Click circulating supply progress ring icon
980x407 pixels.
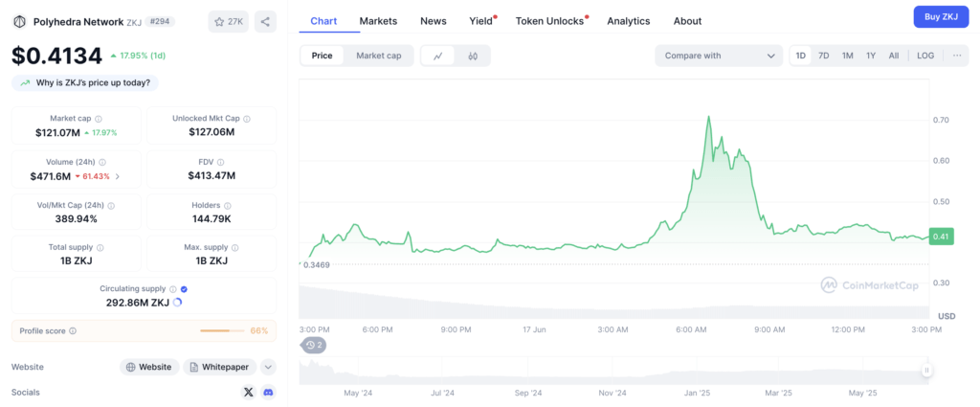[x=177, y=303]
